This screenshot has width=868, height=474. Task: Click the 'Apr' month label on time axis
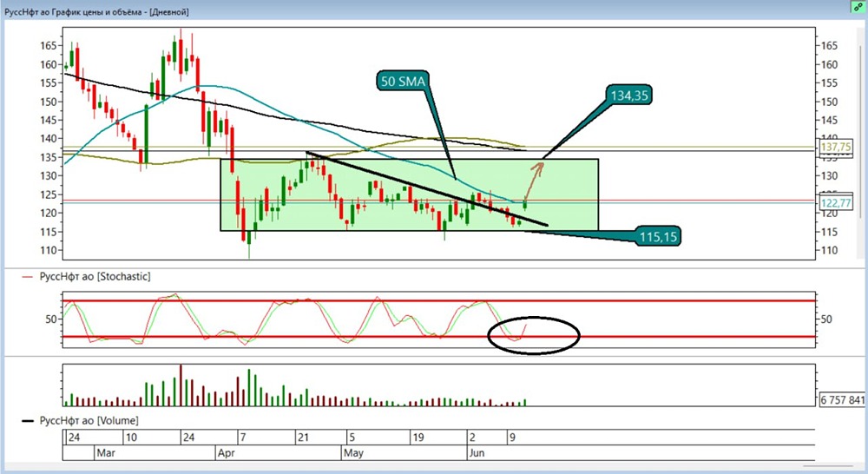tap(226, 453)
